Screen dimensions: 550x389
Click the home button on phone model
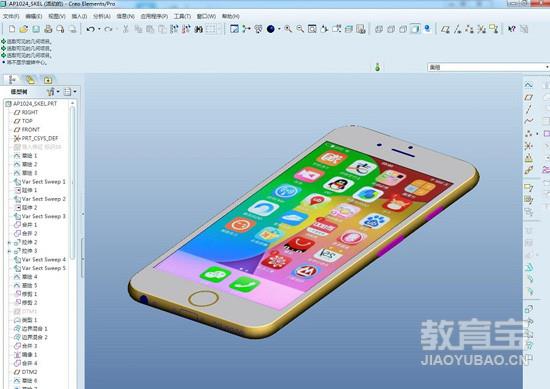[x=203, y=299]
